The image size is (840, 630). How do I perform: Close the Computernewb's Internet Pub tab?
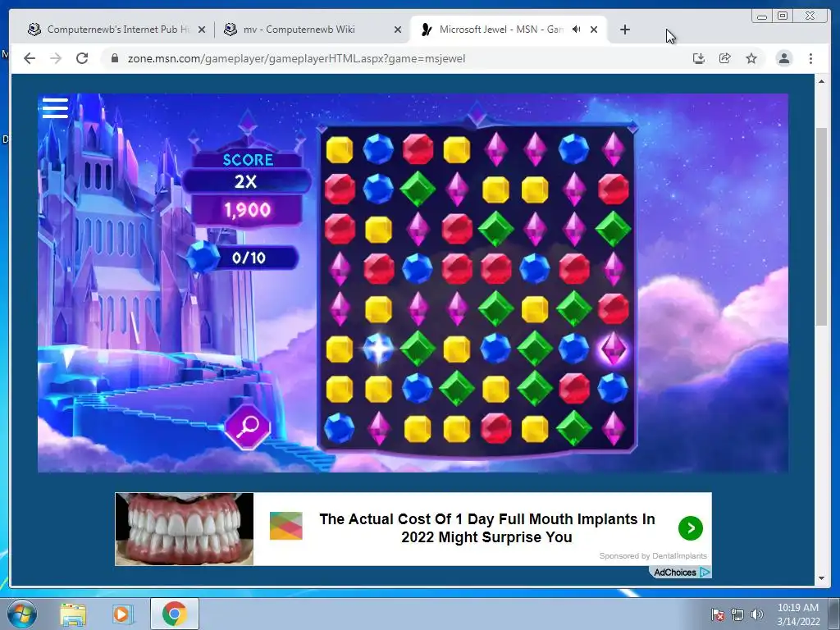202,30
